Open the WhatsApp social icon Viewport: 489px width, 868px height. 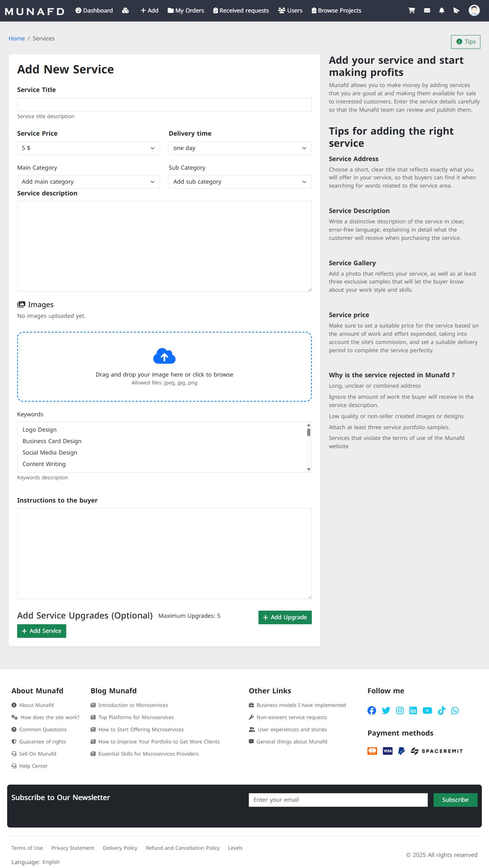click(x=455, y=711)
